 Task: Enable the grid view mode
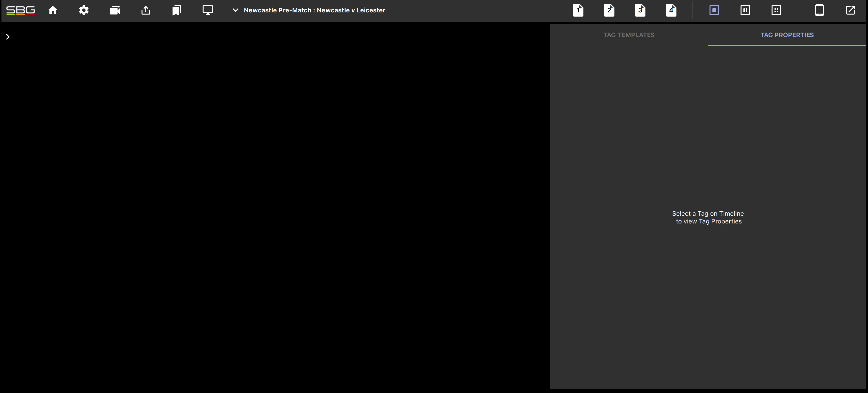pyautogui.click(x=776, y=10)
